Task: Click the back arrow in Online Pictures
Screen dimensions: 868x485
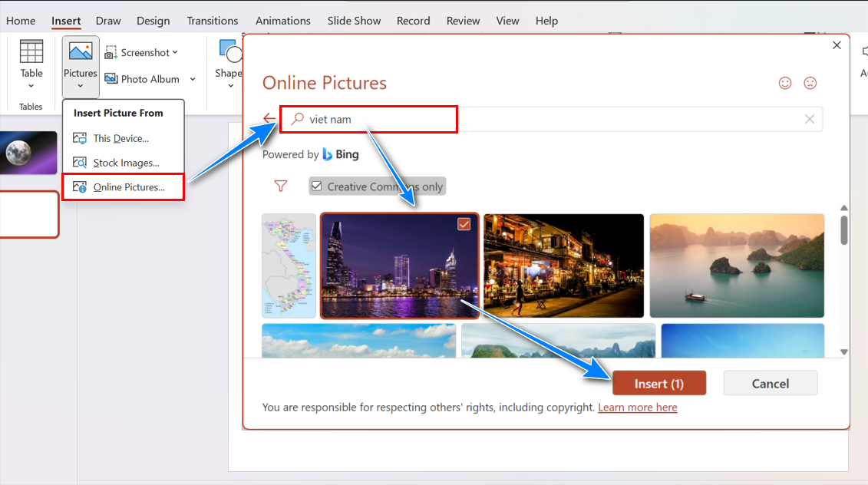Action: (x=269, y=119)
